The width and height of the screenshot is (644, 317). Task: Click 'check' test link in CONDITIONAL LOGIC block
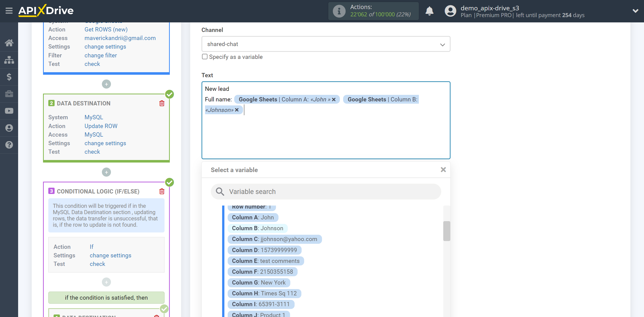pyautogui.click(x=97, y=264)
